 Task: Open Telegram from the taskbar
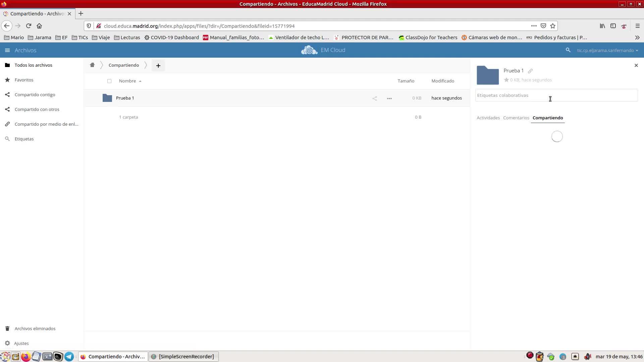(x=69, y=356)
